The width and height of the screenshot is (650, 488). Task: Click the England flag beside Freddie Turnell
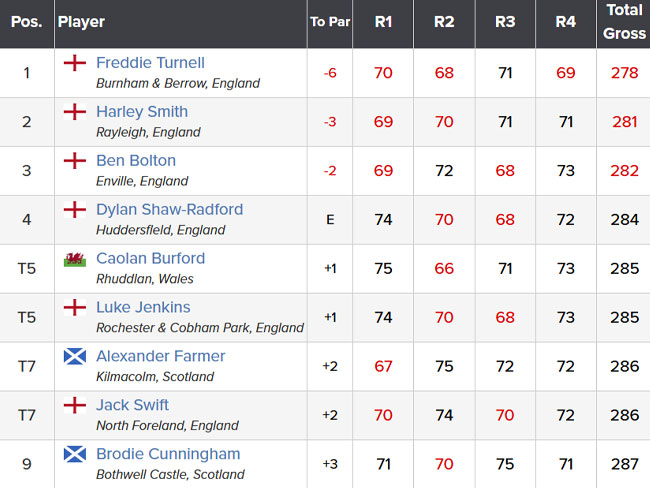coord(74,63)
